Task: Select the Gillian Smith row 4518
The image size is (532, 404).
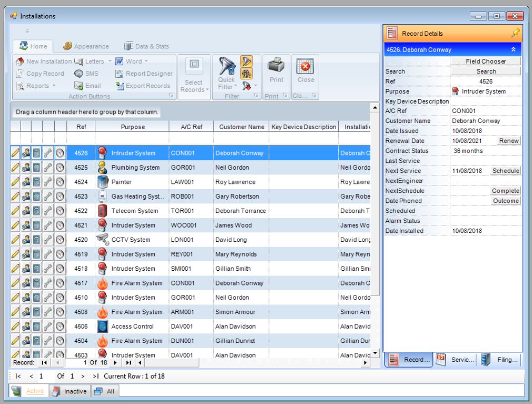Action: point(190,269)
